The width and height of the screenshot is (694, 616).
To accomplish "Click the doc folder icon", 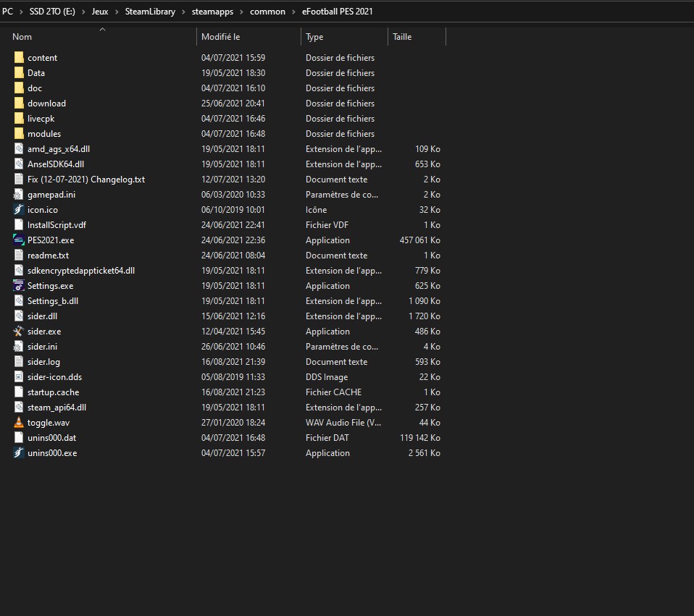I will pos(19,88).
